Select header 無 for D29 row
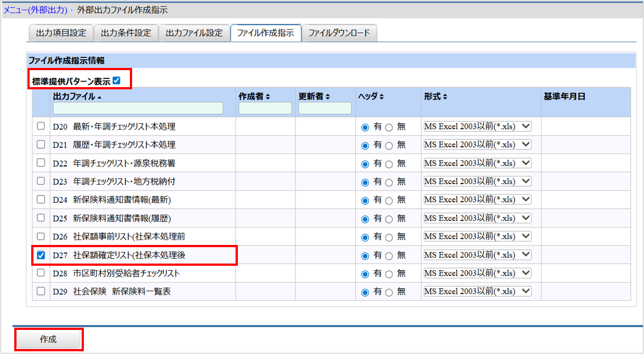Image resolution: width=644 pixels, height=354 pixels. [389, 293]
